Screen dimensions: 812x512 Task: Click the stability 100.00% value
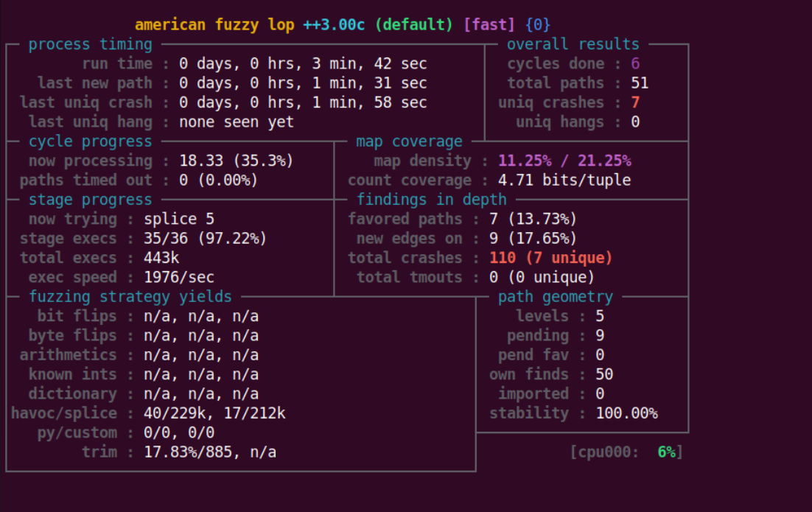point(626,413)
